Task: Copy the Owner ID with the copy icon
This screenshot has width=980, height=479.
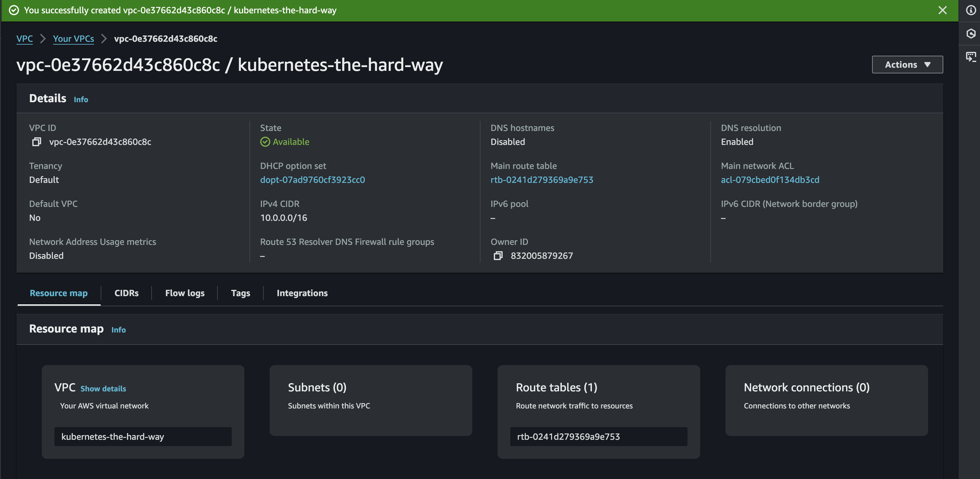Action: pyautogui.click(x=498, y=256)
